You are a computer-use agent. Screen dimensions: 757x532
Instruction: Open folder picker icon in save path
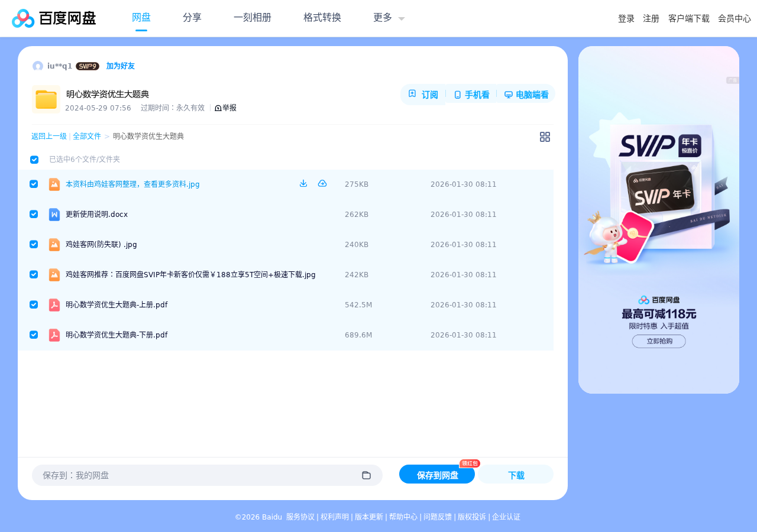[x=366, y=475]
